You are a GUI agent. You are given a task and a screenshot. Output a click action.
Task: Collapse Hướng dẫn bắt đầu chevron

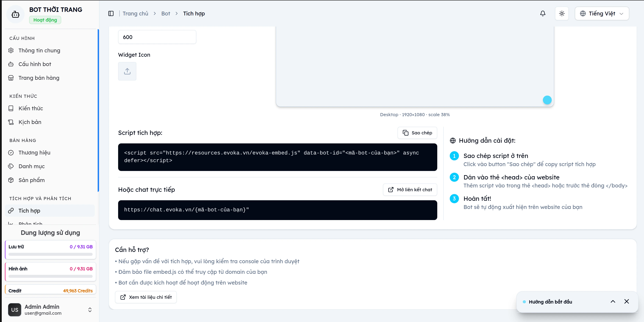[613, 302]
